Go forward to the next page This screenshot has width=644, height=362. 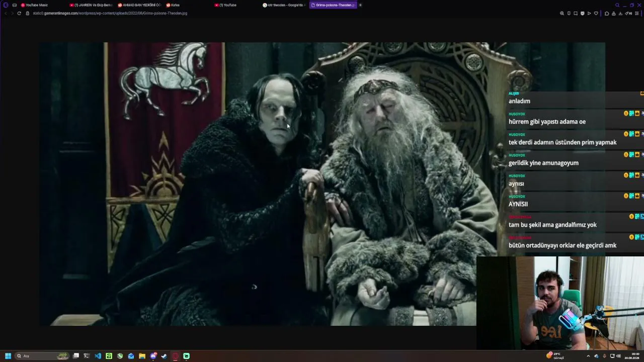(x=12, y=13)
